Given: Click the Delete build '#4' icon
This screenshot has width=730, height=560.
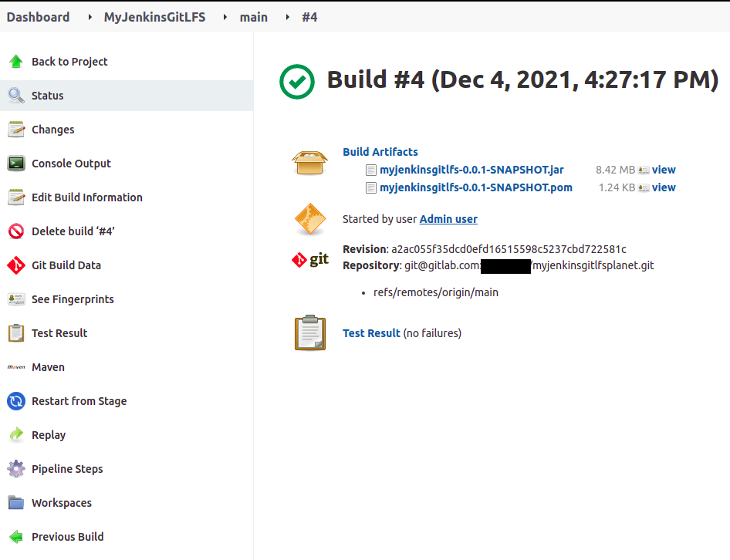Looking at the screenshot, I should pos(15,231).
